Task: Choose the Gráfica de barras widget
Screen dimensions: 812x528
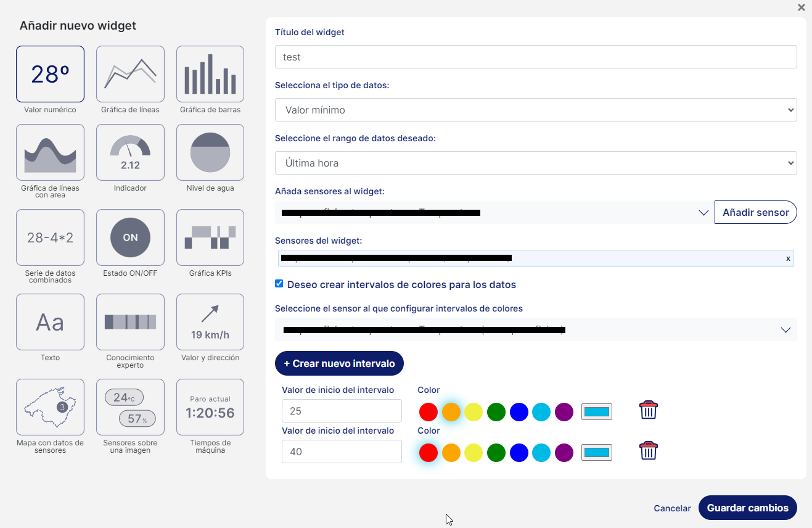Action: click(x=210, y=74)
